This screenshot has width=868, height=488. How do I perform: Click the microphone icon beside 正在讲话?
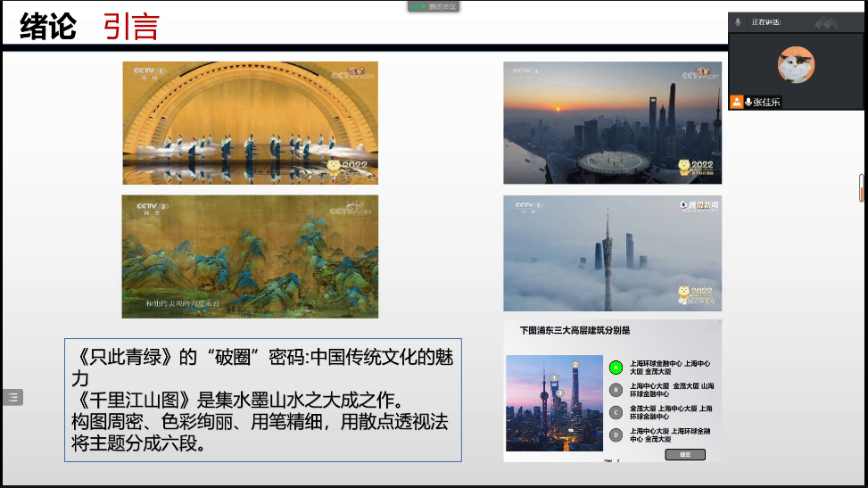click(738, 22)
